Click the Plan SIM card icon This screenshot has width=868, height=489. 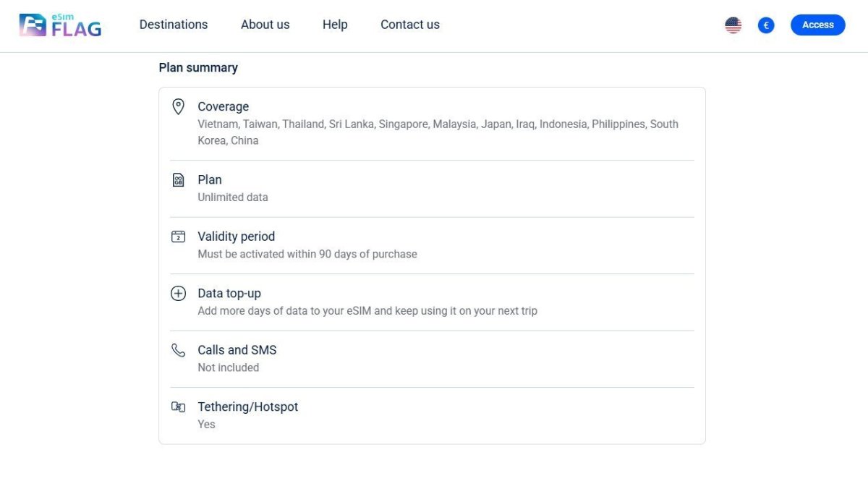click(178, 180)
